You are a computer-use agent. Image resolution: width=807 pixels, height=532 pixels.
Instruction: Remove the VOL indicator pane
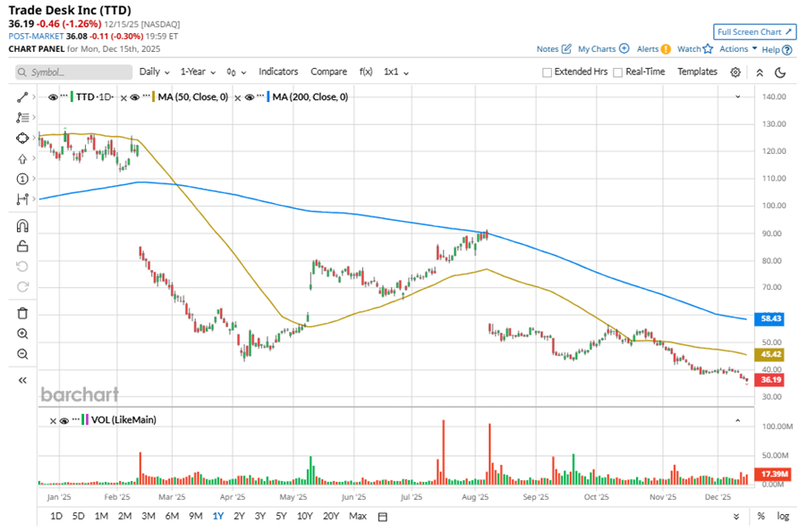point(53,421)
